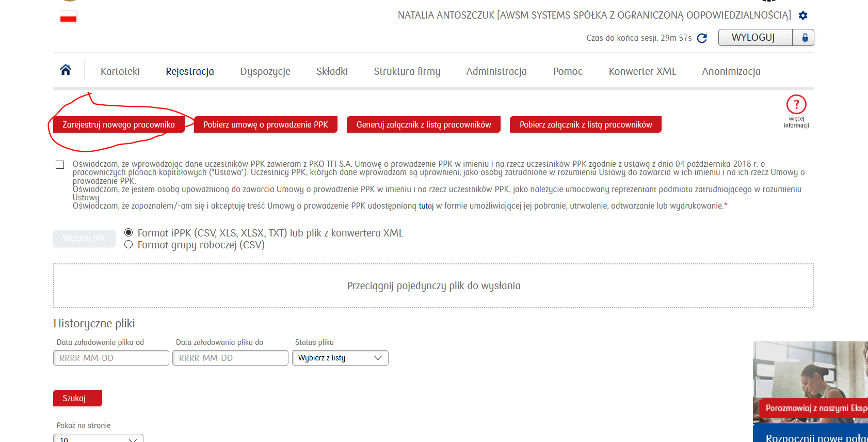Follow the 'tutaj' link to the agreement
Screen dimensions: 868x442
coord(426,206)
